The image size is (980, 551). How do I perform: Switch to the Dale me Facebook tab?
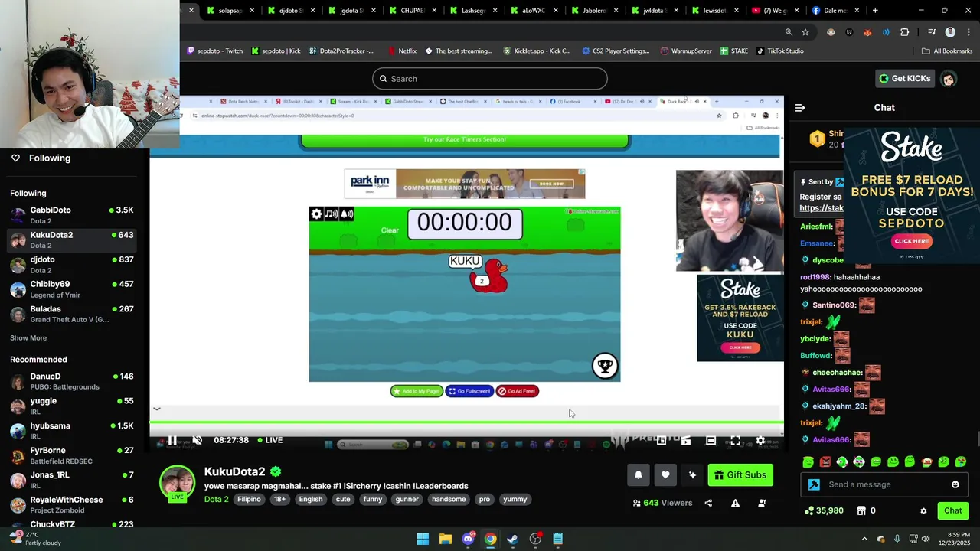coord(835,11)
